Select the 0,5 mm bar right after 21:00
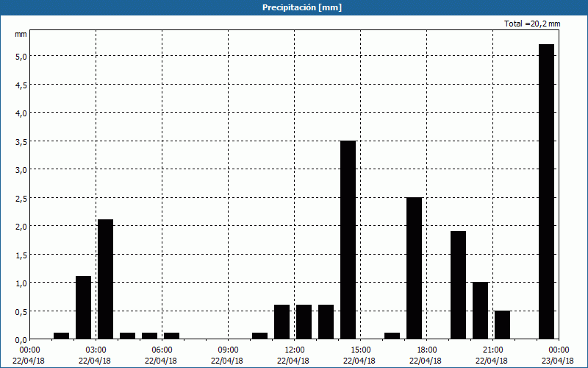 click(x=503, y=325)
